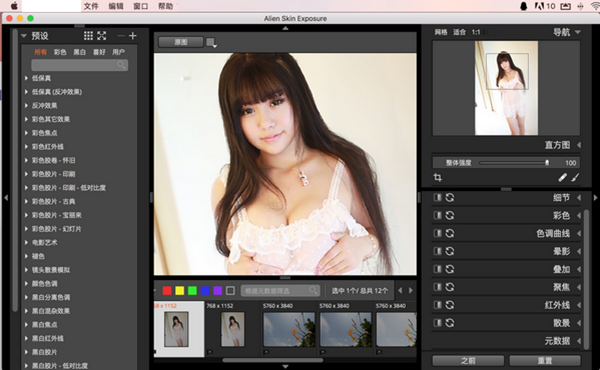The width and height of the screenshot is (600, 370).
Task: Toggle the 彩色 panel on or off
Action: [x=437, y=215]
